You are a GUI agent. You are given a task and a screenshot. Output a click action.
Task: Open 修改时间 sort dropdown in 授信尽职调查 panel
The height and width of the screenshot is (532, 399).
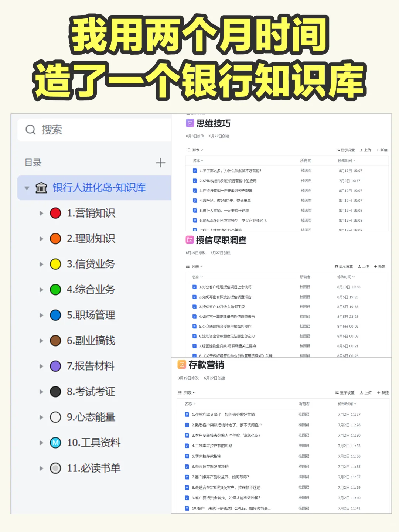(346, 277)
